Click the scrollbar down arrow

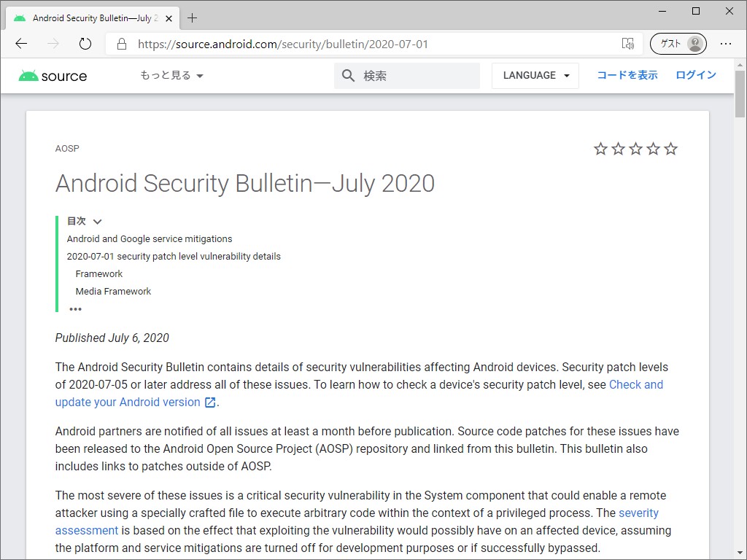pos(740,553)
